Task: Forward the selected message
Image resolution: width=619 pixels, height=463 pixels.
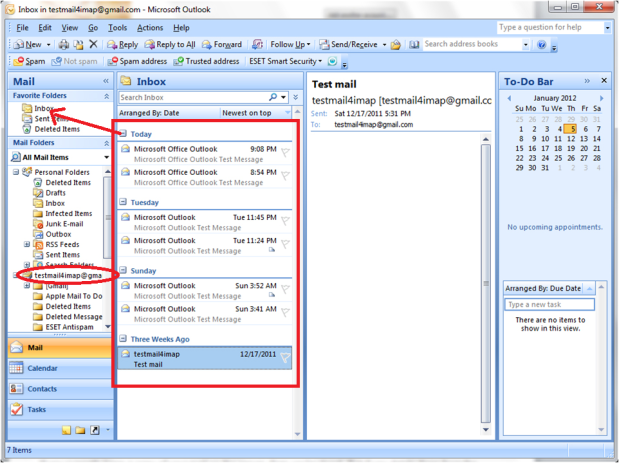Action: click(222, 45)
